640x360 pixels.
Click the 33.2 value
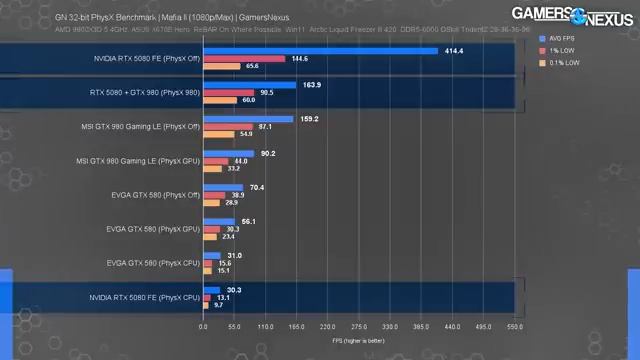click(234, 169)
